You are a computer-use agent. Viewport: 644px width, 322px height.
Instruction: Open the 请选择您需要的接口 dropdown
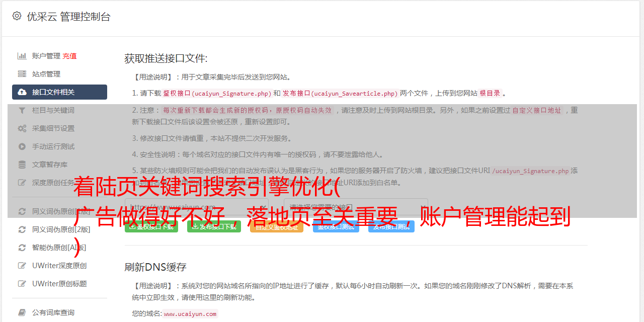(x=356, y=207)
